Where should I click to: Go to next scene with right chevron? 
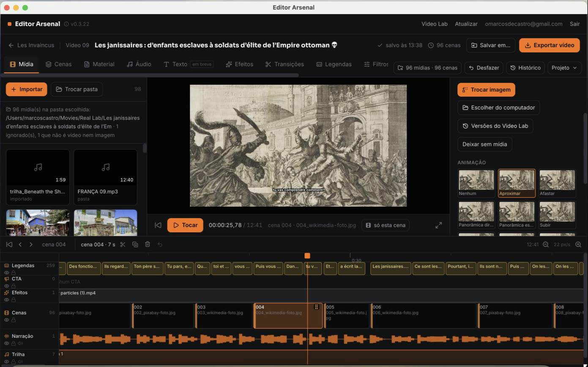pyautogui.click(x=31, y=244)
